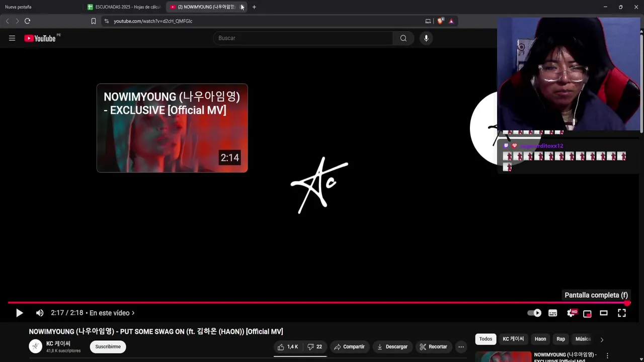Open a new browser tab with plus
Viewport: 644px width, 362px height.
coord(254,7)
